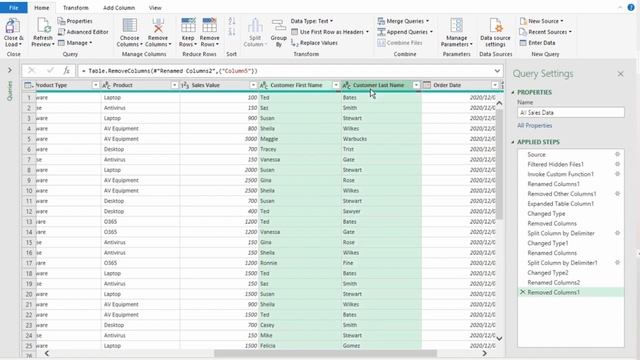Viewport: 640px width, 360px height.
Task: Collapse the APPLIED STEPS section
Action: pyautogui.click(x=513, y=142)
